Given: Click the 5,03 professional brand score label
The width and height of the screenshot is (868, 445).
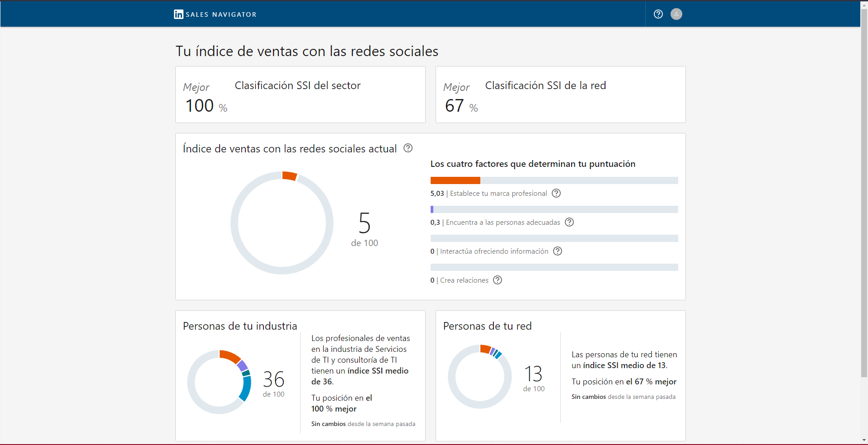Looking at the screenshot, I should pos(489,194).
